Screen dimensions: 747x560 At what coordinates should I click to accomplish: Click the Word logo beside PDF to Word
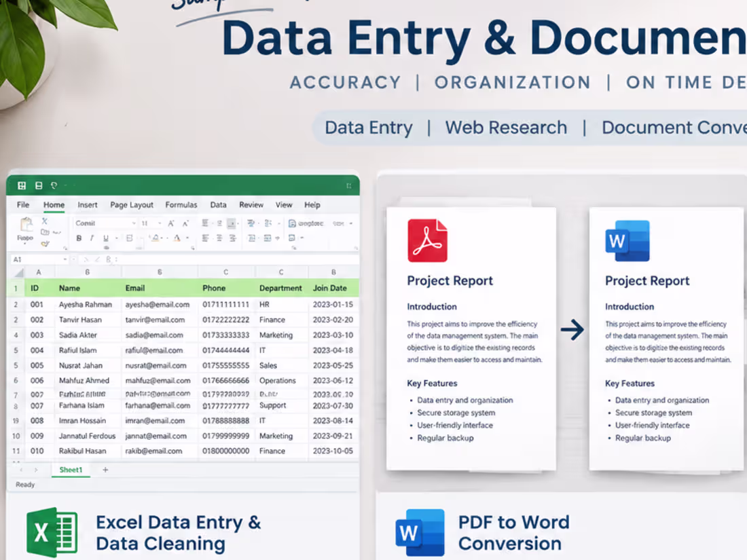(420, 532)
